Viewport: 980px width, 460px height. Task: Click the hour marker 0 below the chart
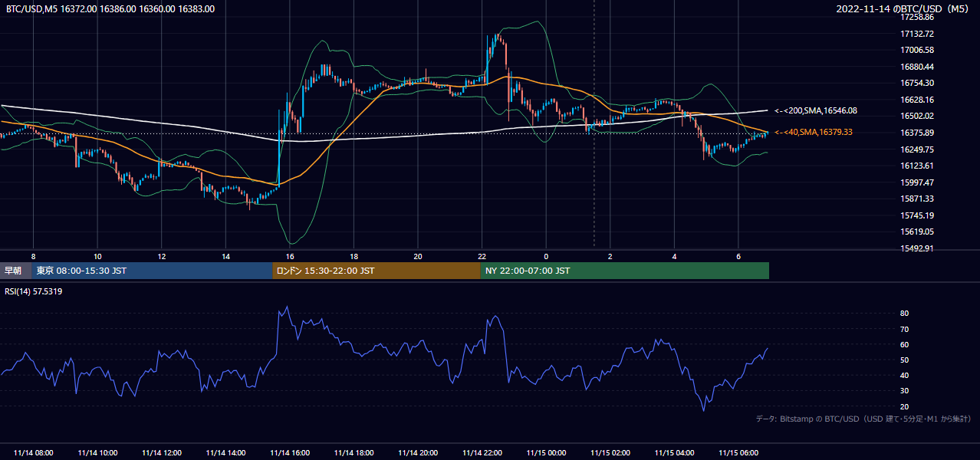click(x=546, y=256)
